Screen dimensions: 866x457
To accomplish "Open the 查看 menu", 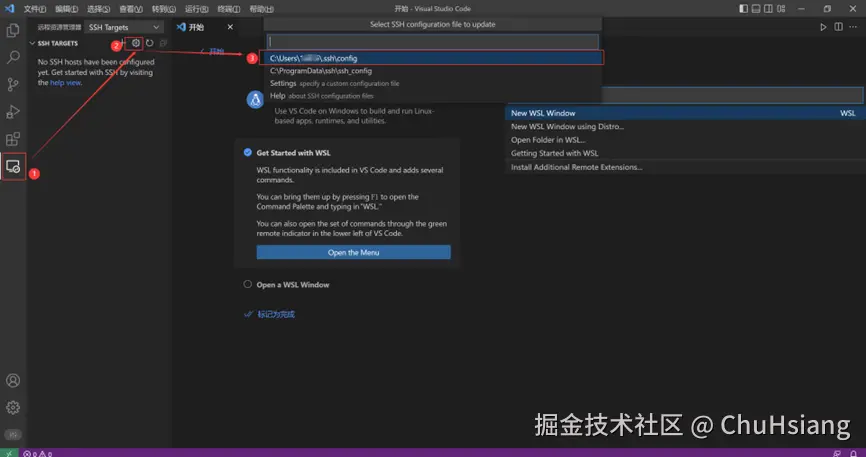I will (131, 9).
